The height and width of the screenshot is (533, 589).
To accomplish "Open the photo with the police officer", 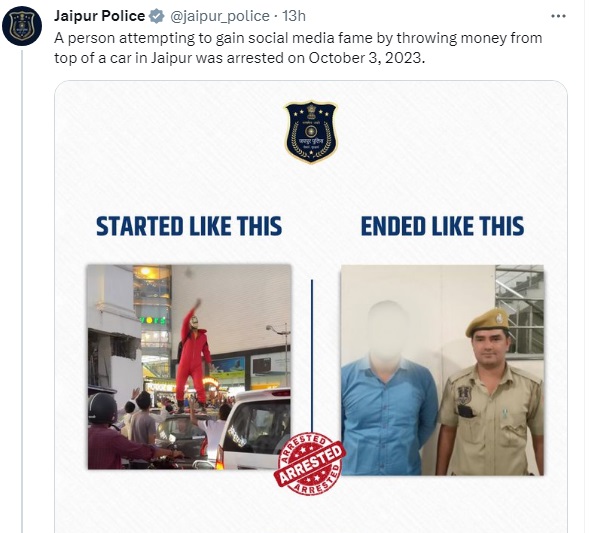I will (x=442, y=370).
